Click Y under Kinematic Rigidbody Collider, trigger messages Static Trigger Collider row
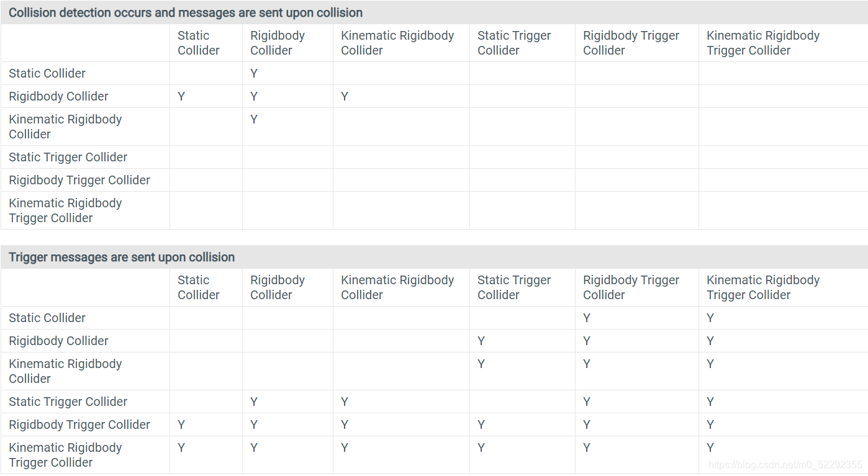The height and width of the screenshot is (476, 868). [x=345, y=402]
